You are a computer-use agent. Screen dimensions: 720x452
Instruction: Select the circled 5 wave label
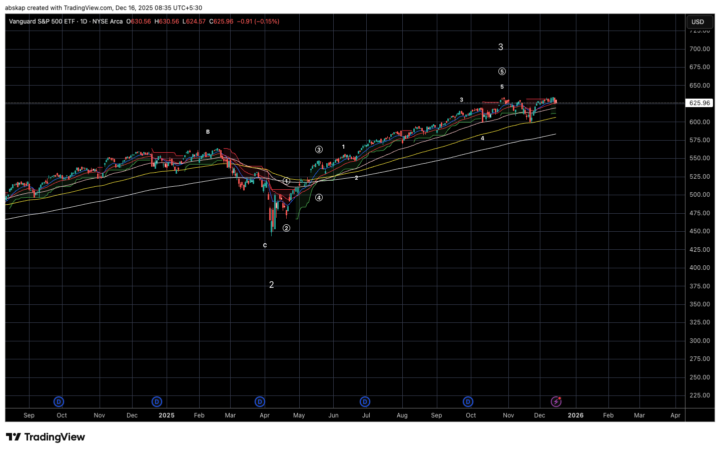(502, 71)
